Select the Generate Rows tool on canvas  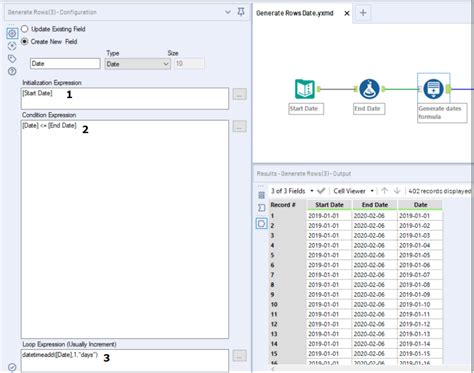(433, 89)
